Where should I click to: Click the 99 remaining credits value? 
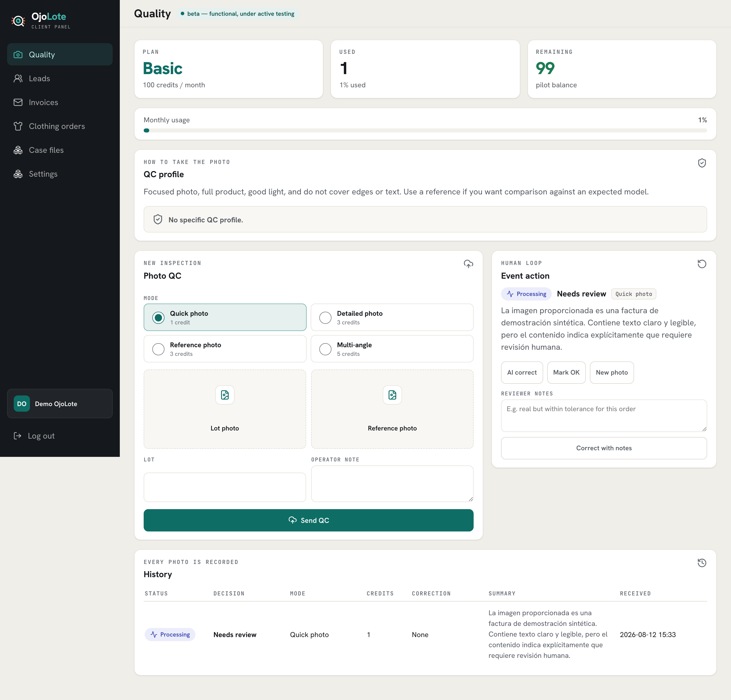[x=545, y=68]
